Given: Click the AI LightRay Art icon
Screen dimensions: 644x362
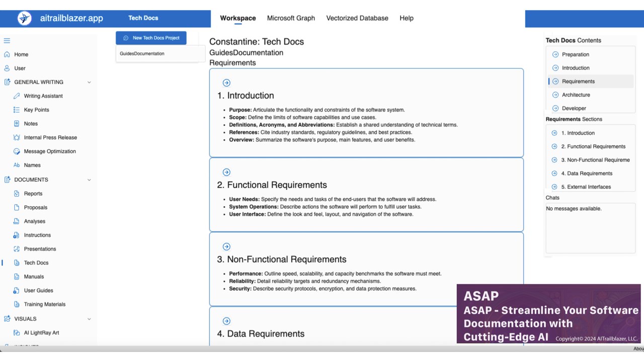Looking at the screenshot, I should (17, 333).
